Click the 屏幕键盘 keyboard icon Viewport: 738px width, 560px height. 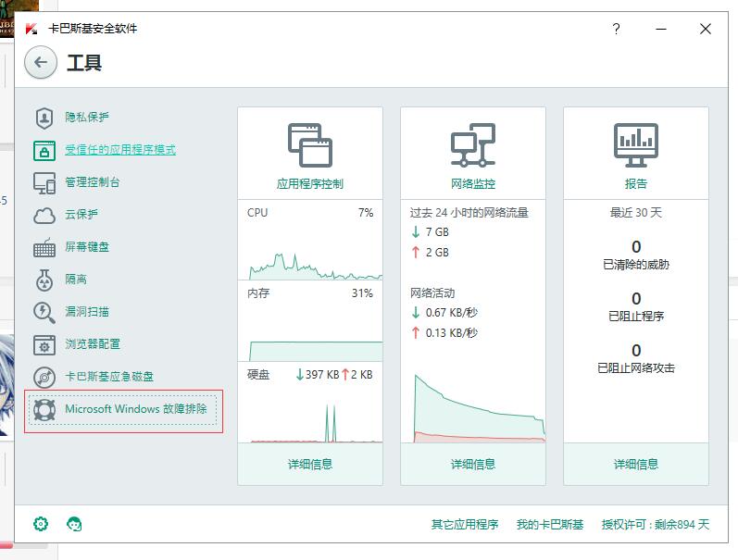pyautogui.click(x=44, y=248)
